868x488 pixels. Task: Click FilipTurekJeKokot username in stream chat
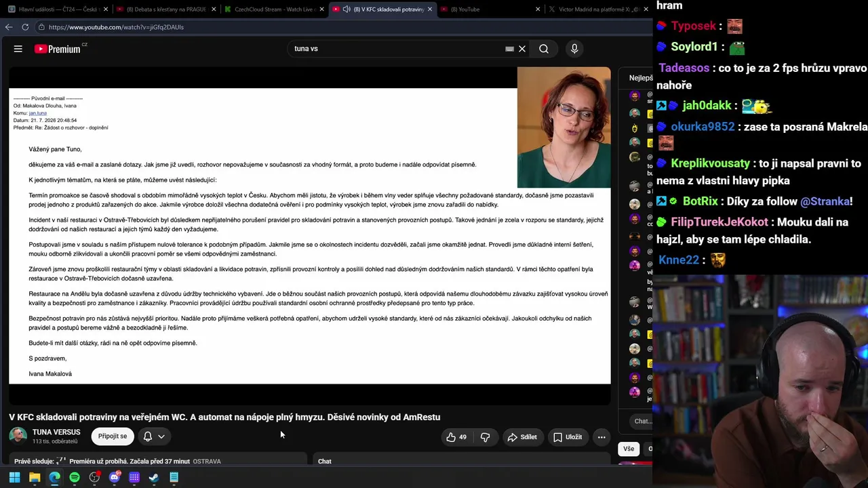[719, 222]
